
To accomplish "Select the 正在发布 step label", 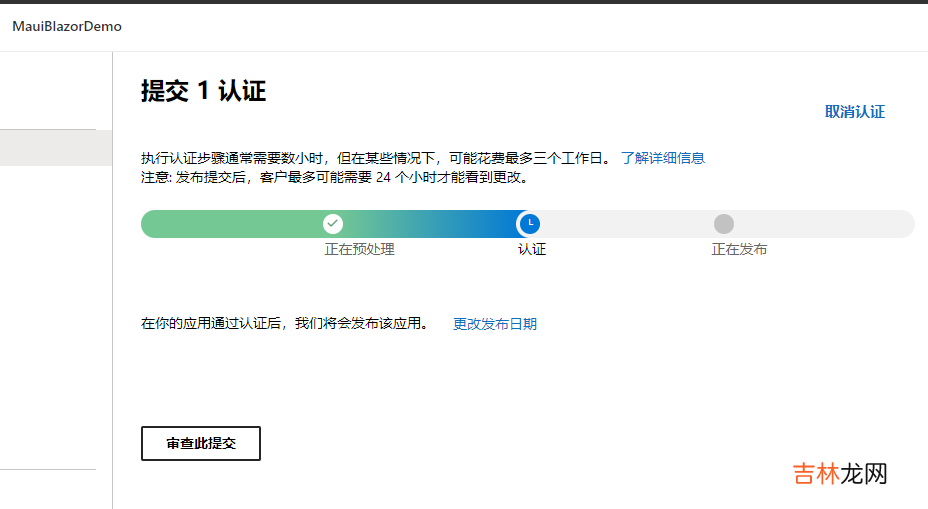I will [739, 249].
